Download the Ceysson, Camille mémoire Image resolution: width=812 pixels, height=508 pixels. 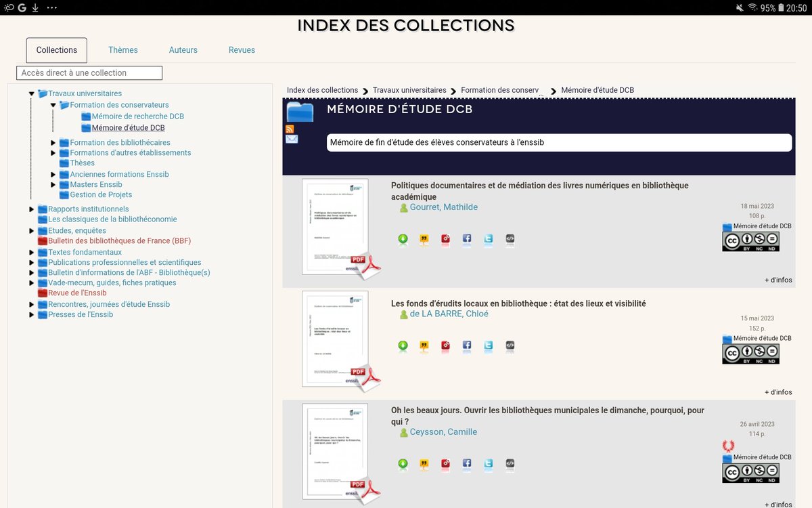point(403,464)
